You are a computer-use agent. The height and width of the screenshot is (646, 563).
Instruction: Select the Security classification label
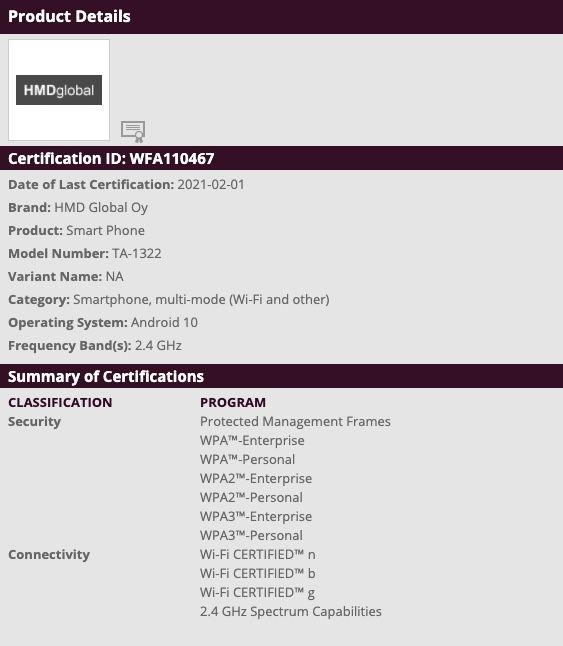[35, 422]
